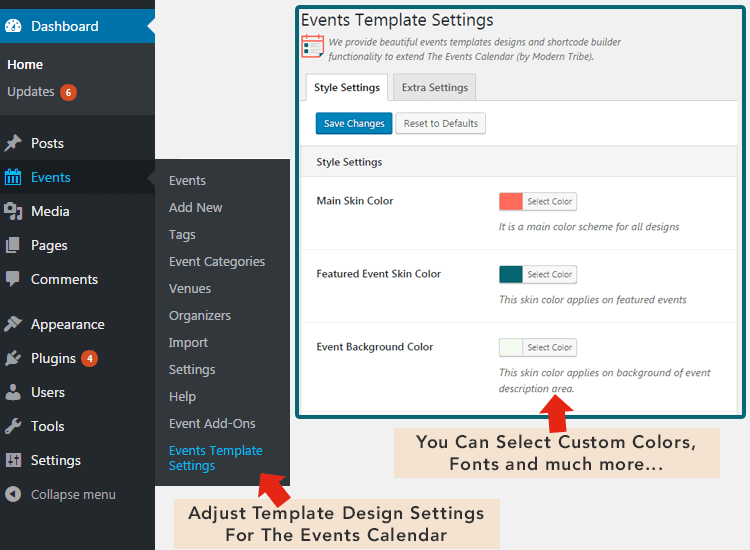Click the Comments speech bubble icon

tap(13, 279)
